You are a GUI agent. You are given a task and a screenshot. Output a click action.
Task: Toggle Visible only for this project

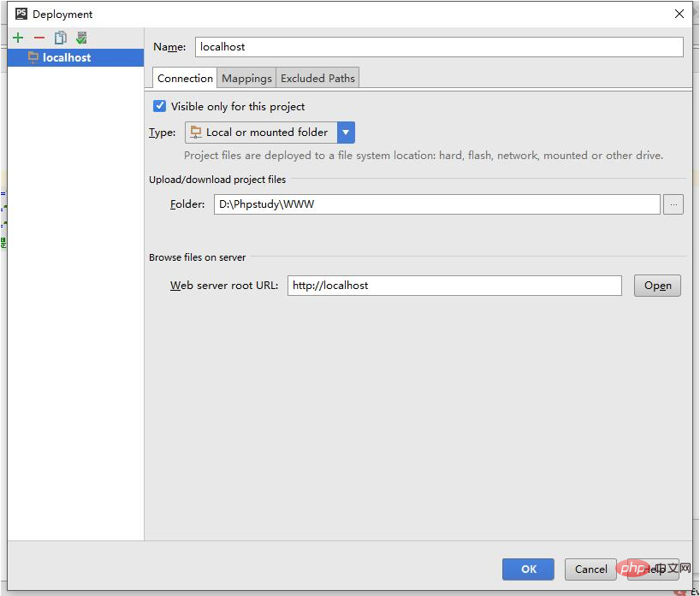pos(159,106)
